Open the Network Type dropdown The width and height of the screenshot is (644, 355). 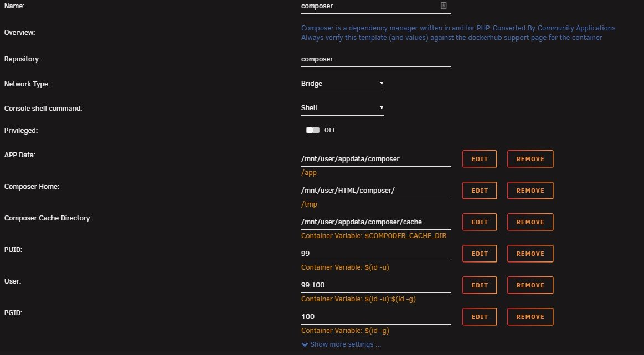click(x=342, y=84)
